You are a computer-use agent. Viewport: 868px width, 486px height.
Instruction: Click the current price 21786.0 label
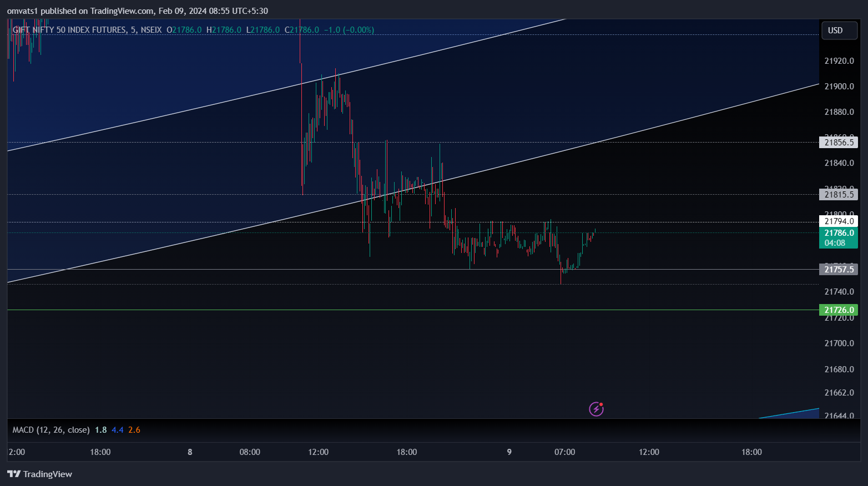tap(839, 233)
